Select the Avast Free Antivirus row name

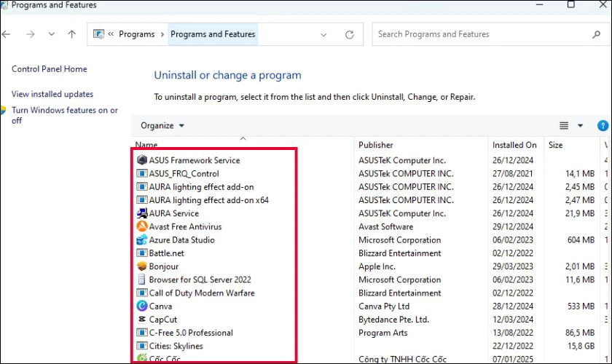coord(185,226)
